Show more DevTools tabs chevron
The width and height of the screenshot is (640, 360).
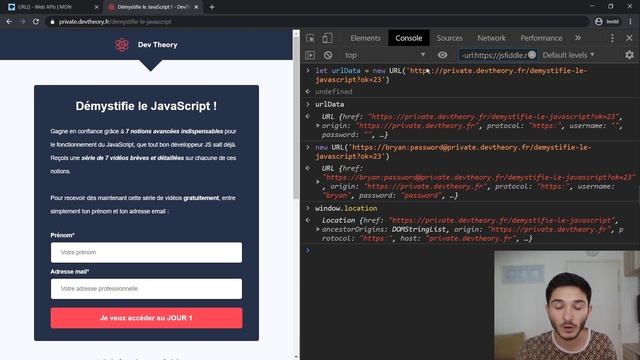[578, 38]
